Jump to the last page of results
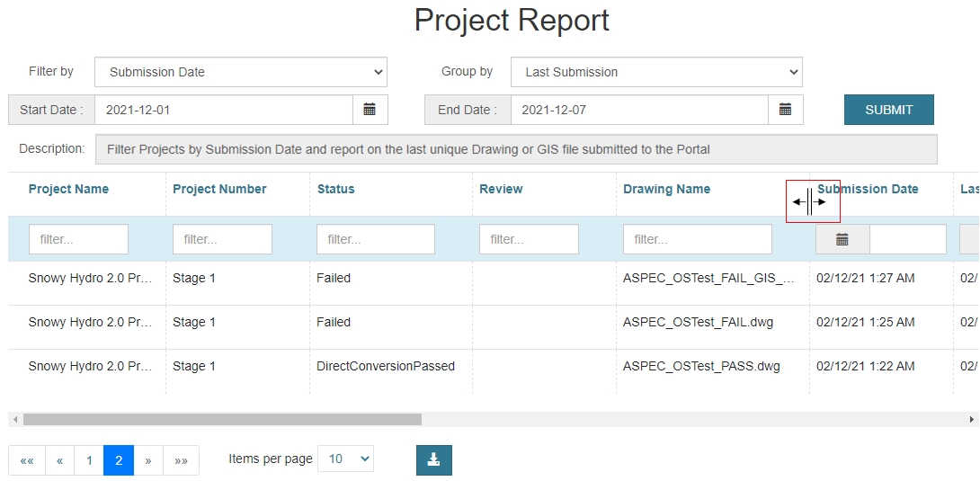980x481 pixels. click(x=182, y=460)
